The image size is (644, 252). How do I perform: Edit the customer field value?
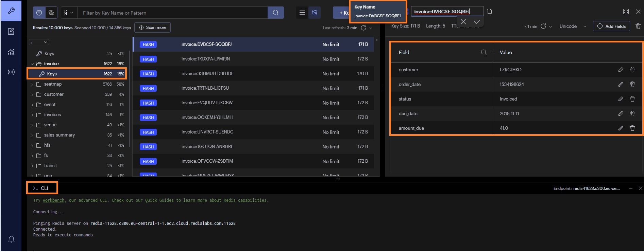coord(621,70)
